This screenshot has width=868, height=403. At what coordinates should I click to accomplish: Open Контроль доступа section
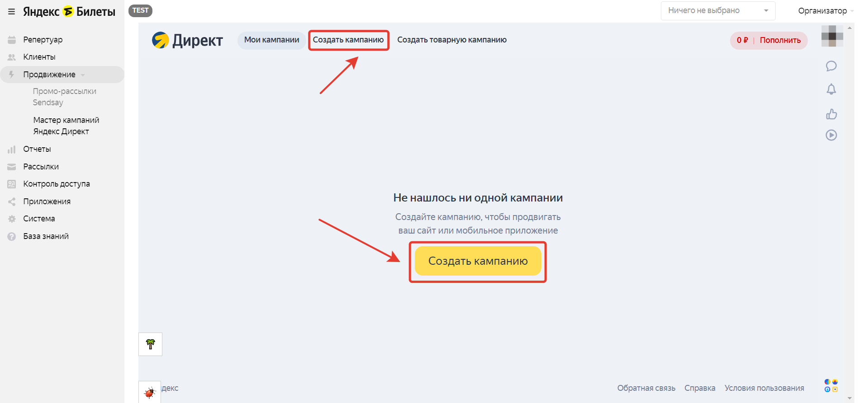click(57, 184)
